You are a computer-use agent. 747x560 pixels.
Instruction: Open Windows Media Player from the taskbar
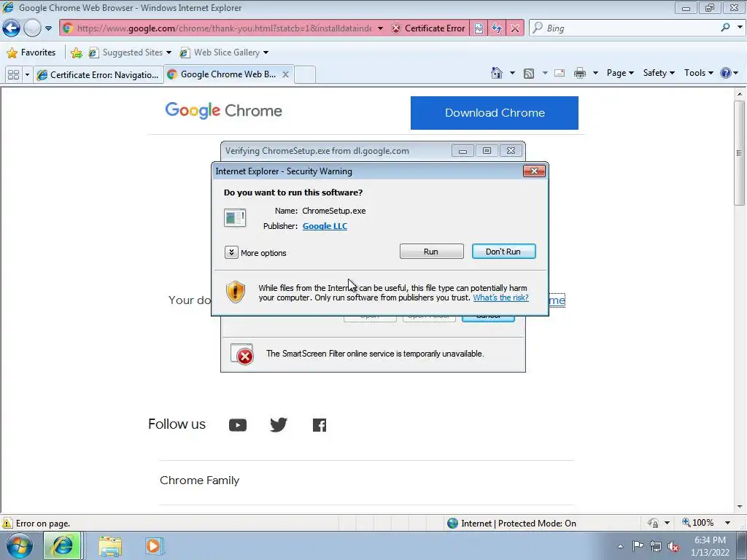[153, 545]
